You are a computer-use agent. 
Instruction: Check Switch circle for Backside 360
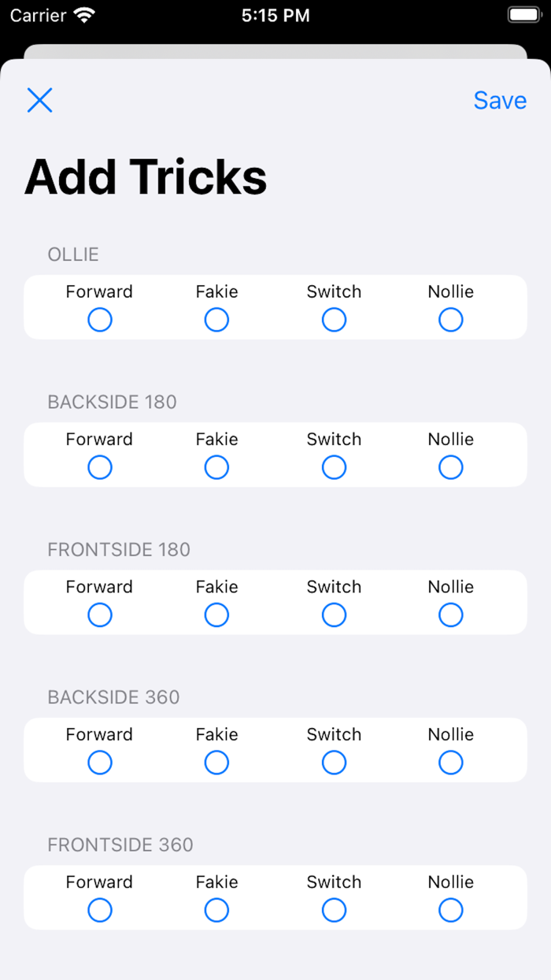pos(334,763)
